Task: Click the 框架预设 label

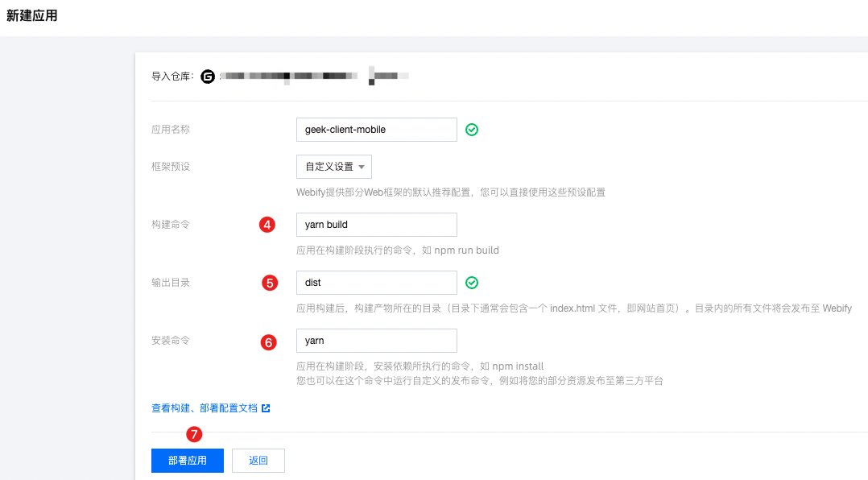Action: (x=171, y=167)
